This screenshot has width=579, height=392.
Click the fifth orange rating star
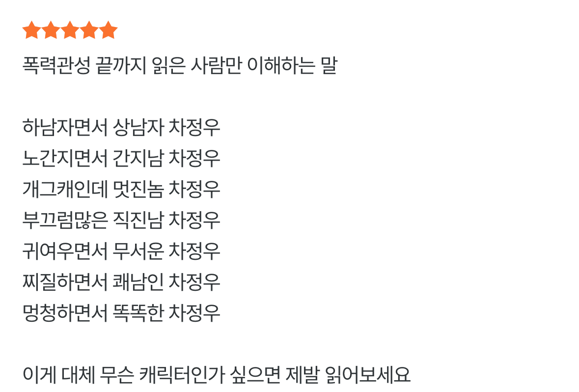tap(109, 30)
